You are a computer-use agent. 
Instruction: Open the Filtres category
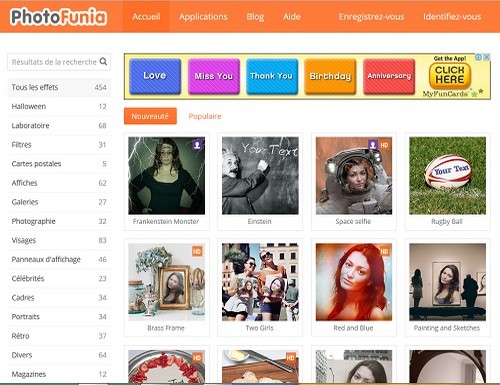(x=59, y=145)
